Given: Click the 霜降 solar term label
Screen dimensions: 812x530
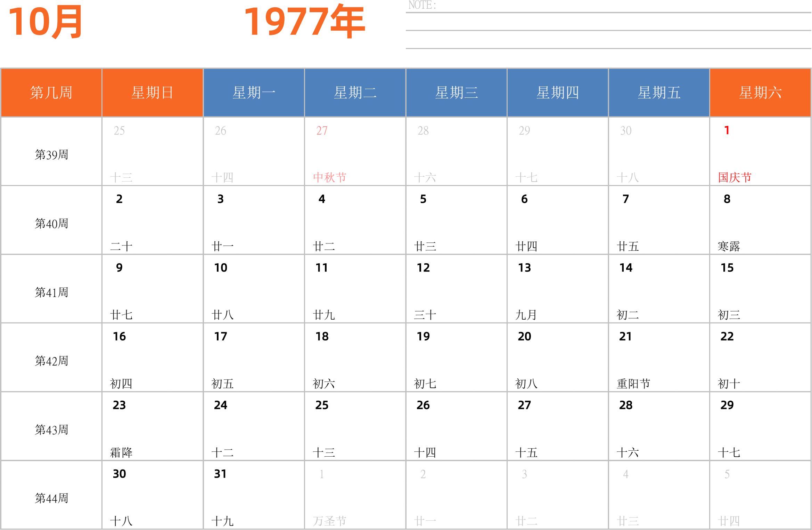Looking at the screenshot, I should coord(121,452).
